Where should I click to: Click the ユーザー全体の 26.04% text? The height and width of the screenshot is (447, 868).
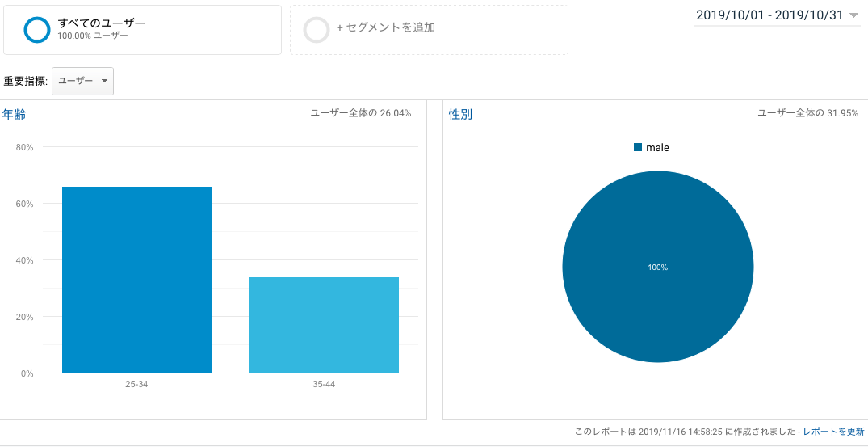pos(361,113)
